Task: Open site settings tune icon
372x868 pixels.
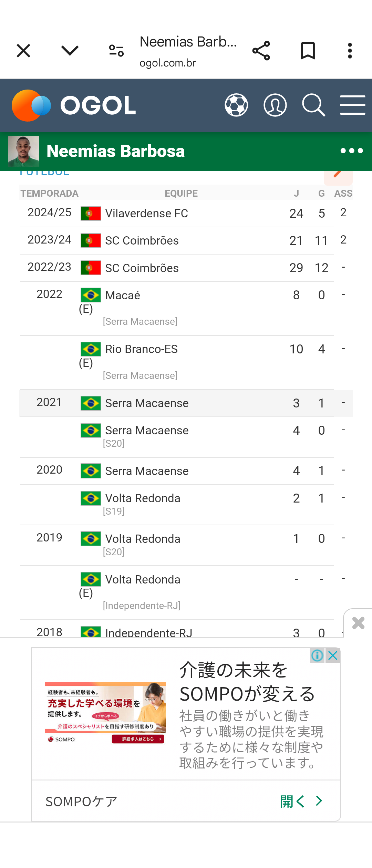Action: tap(116, 51)
